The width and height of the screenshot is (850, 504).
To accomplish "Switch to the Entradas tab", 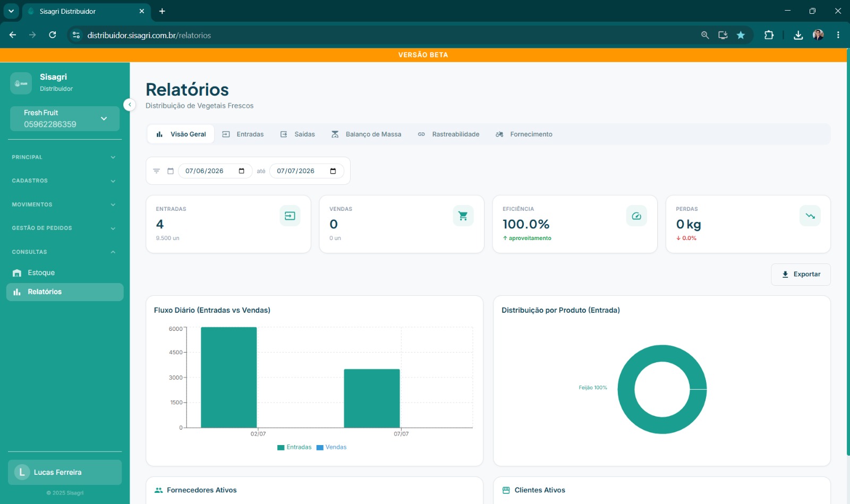I will pyautogui.click(x=243, y=134).
